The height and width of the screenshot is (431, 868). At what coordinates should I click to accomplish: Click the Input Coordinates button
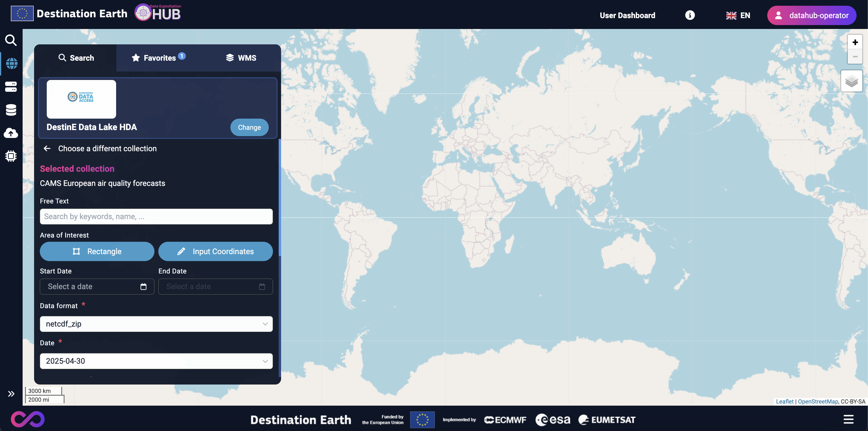[x=215, y=251]
